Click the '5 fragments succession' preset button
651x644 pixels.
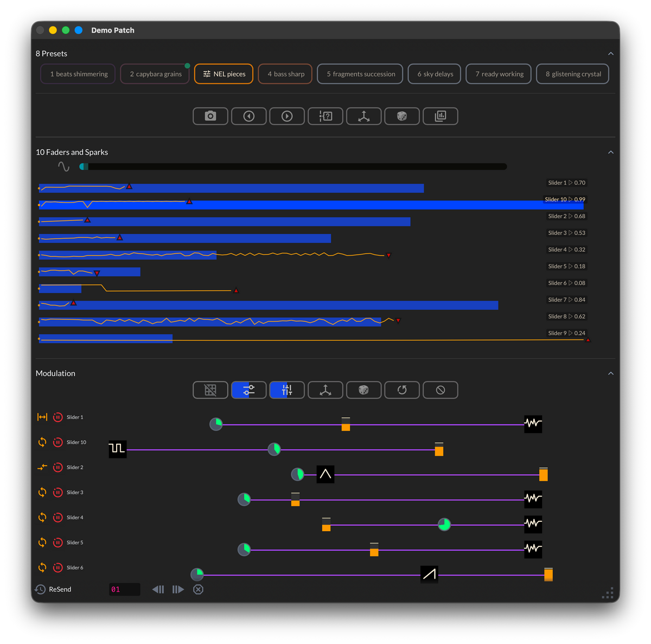(x=360, y=74)
